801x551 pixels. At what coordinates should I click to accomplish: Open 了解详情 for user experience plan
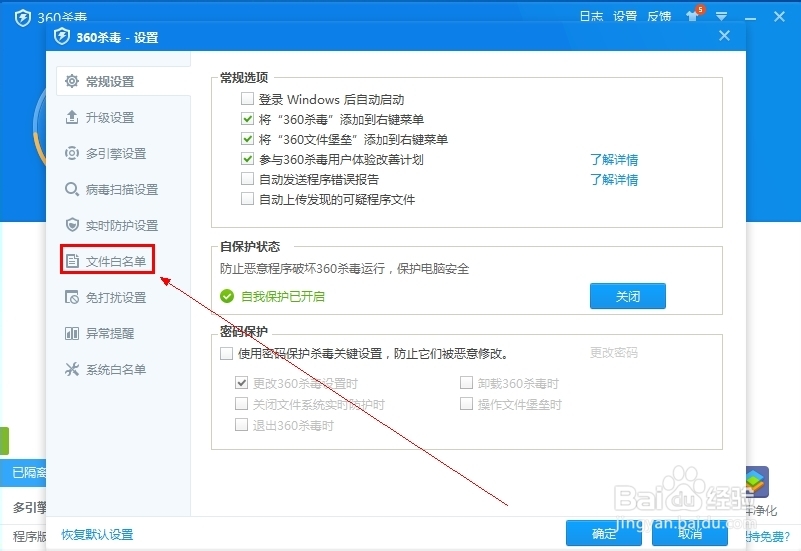(614, 159)
